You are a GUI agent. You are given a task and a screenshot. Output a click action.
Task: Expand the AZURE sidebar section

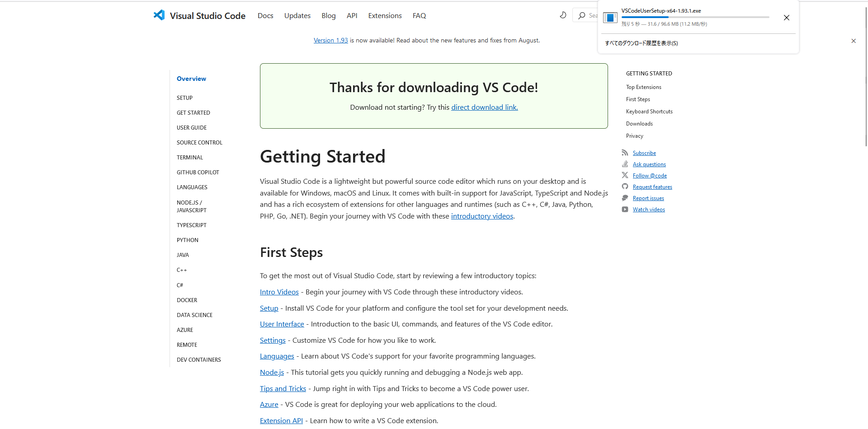coord(185,330)
